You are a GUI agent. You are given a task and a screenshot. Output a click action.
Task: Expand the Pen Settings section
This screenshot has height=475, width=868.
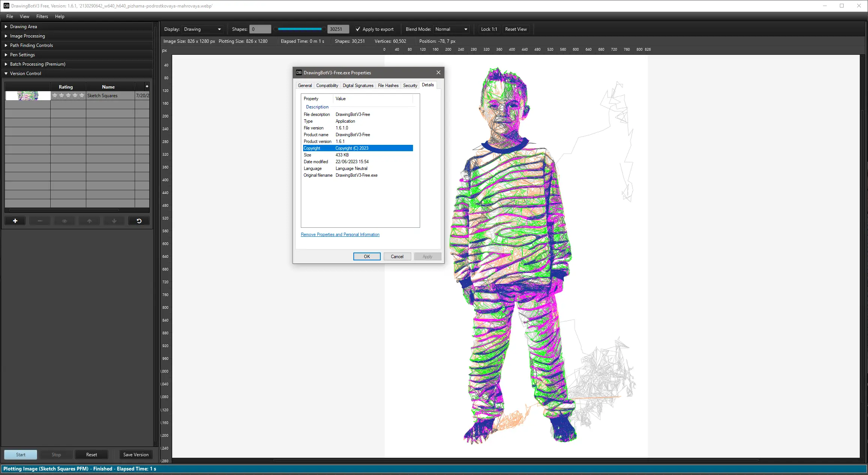click(x=23, y=55)
